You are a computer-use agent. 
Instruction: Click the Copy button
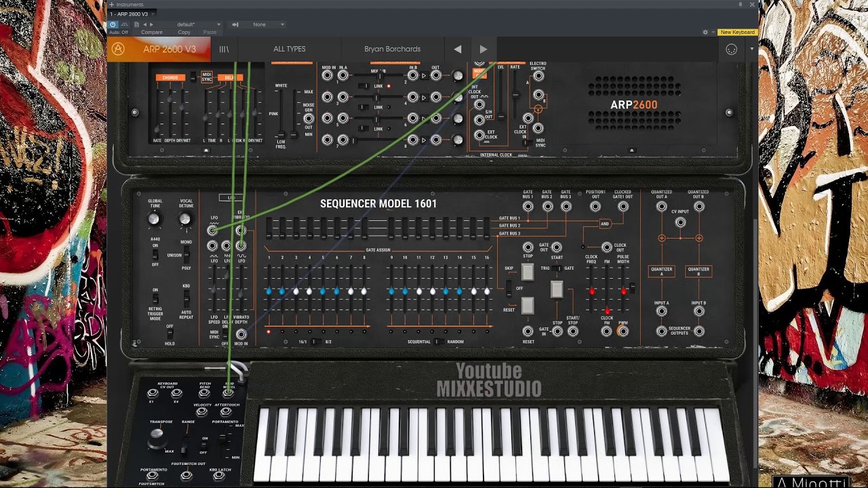[x=184, y=32]
